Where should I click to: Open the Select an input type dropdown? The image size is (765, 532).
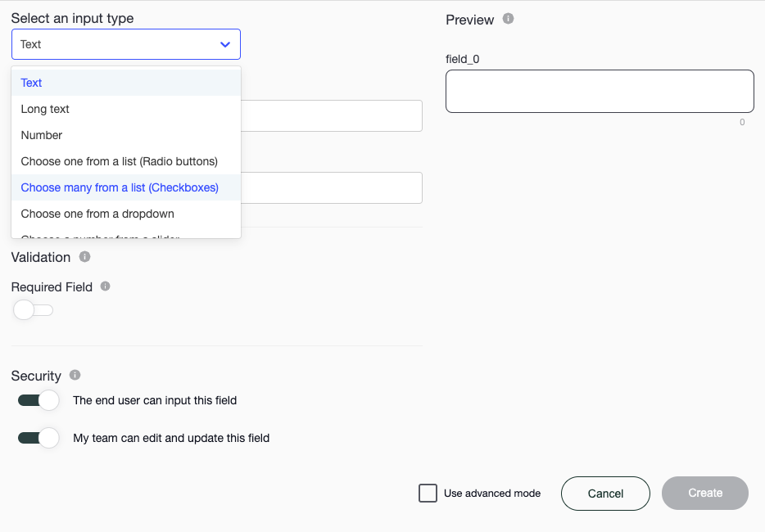(126, 44)
